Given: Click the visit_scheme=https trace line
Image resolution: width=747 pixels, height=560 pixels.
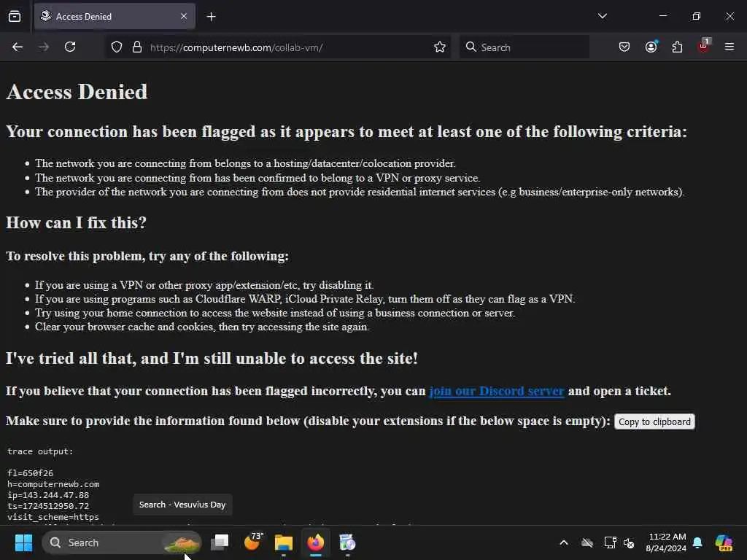Looking at the screenshot, I should click(53, 517).
